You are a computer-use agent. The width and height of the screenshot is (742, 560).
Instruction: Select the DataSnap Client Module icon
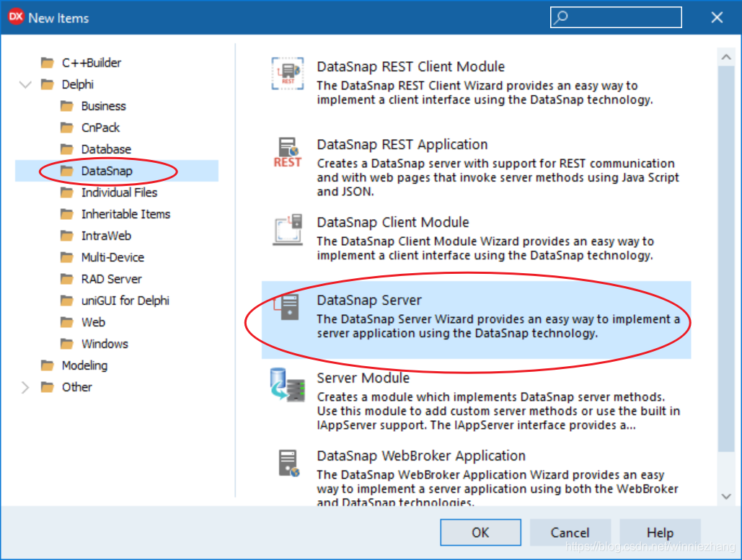pyautogui.click(x=288, y=229)
